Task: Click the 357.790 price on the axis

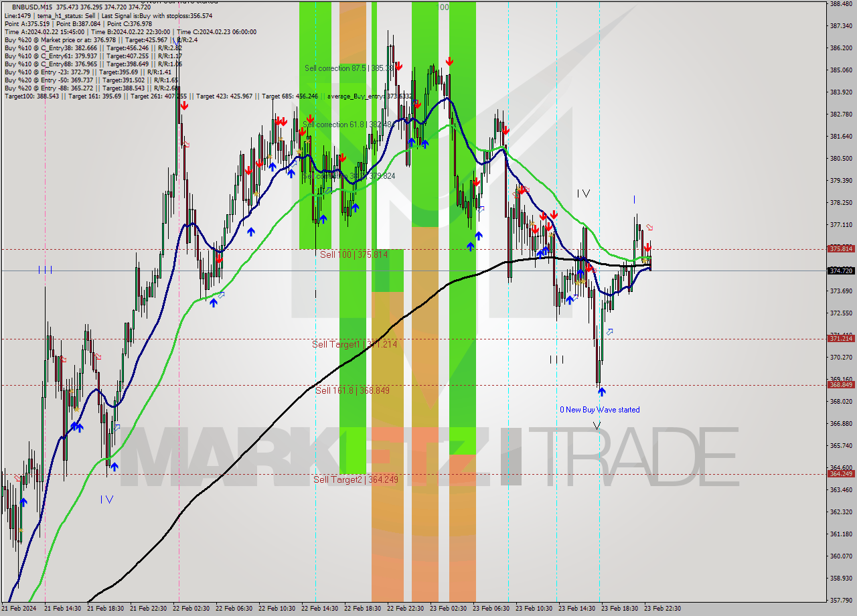Action: [x=841, y=600]
